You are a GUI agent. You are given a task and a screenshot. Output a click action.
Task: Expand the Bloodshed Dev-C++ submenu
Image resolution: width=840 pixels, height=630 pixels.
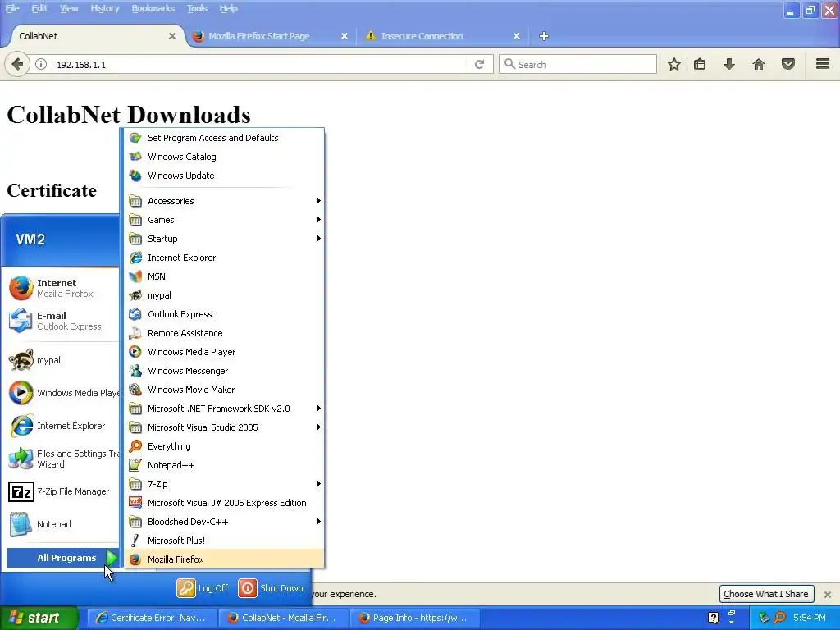224,522
